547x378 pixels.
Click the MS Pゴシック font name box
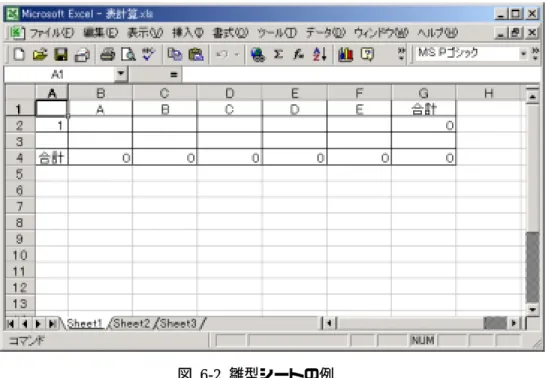(467, 54)
